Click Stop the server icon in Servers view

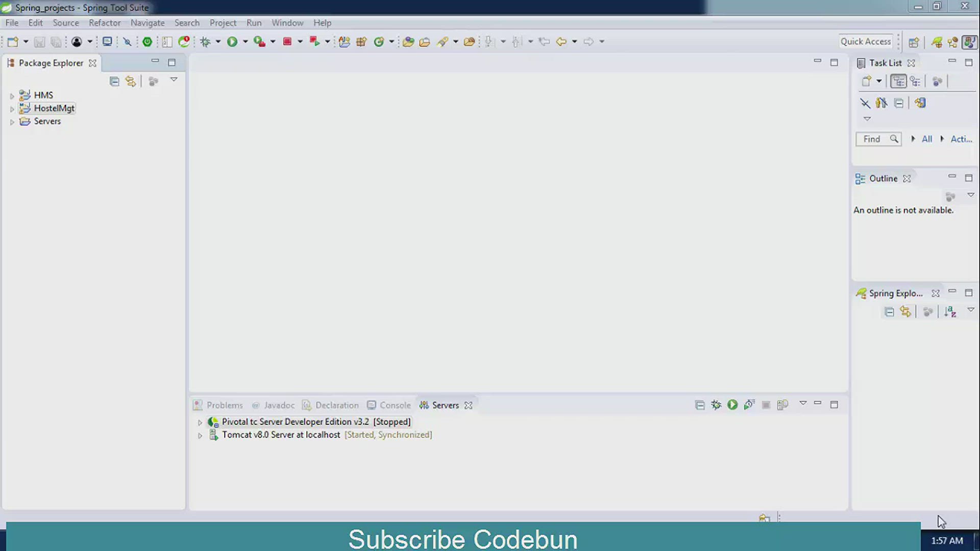(x=766, y=405)
